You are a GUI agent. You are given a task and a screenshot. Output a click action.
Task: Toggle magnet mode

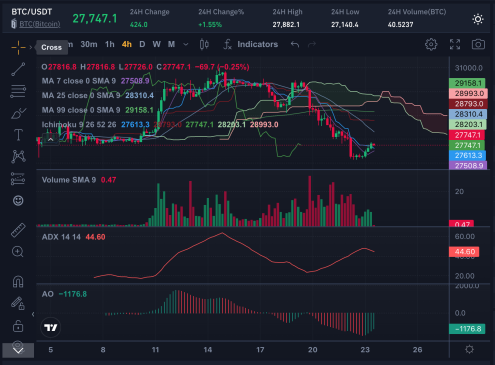point(18,282)
